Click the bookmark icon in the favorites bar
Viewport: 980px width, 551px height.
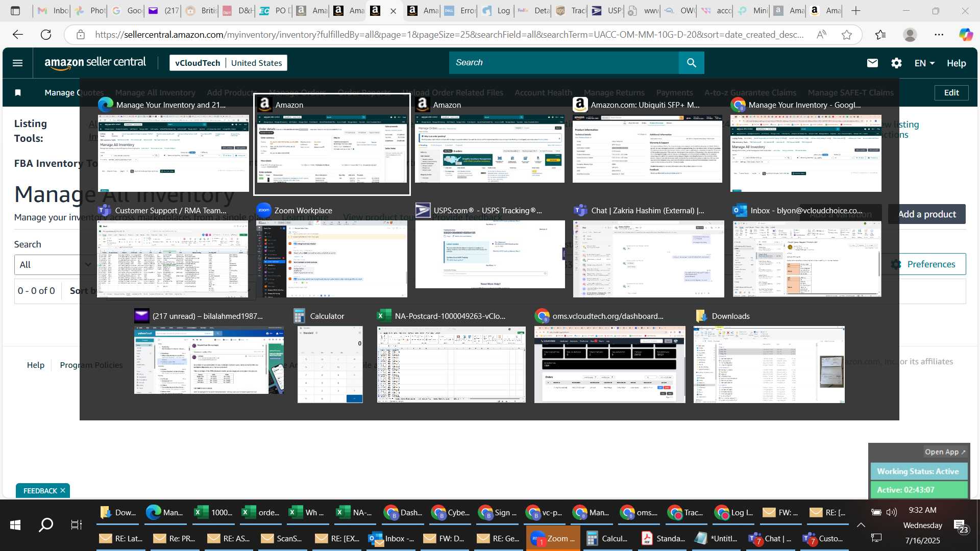tap(18, 92)
